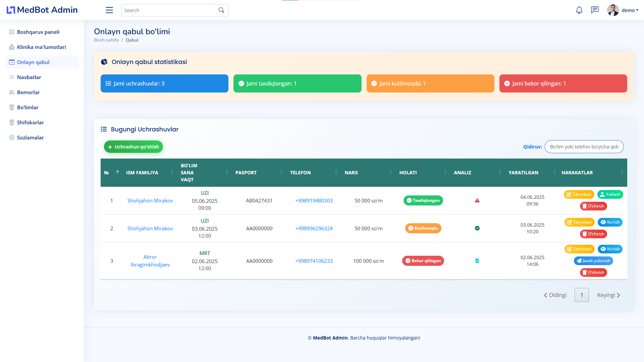Open Navbatlar in the sidebar
This screenshot has width=644, height=362.
[x=29, y=77]
